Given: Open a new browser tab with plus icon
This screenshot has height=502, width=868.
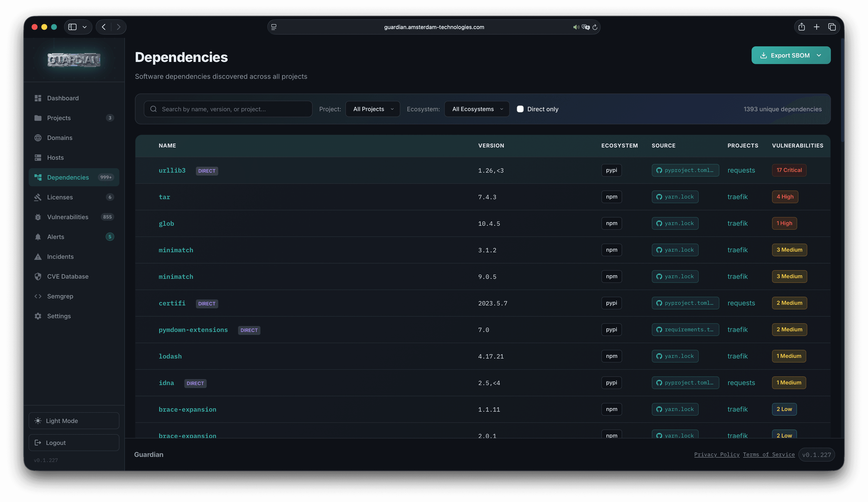Looking at the screenshot, I should pyautogui.click(x=817, y=27).
